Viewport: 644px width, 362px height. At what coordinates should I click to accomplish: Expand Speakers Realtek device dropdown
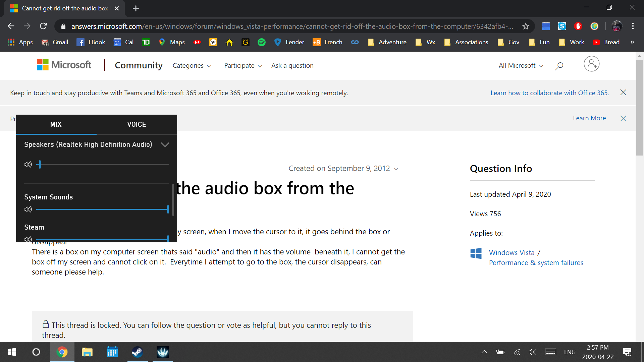165,144
